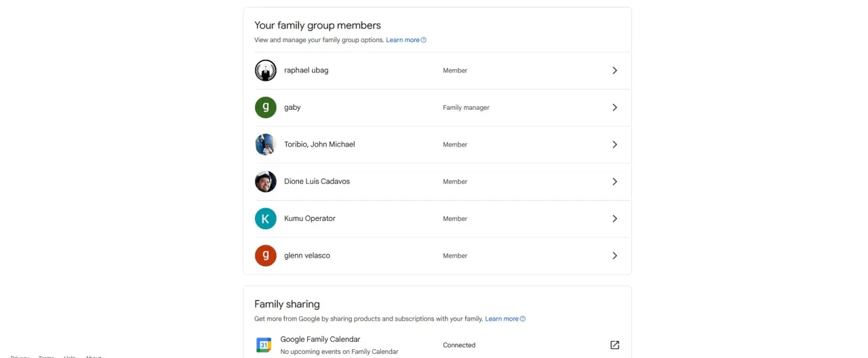868x358 pixels.
Task: Expand glenn velasco row chevron
Action: tap(614, 256)
